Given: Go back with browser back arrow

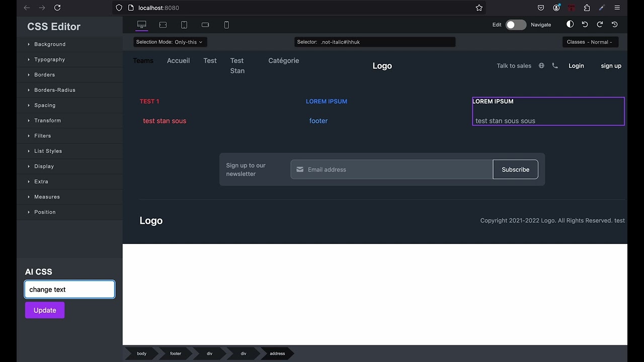Looking at the screenshot, I should click(x=27, y=8).
